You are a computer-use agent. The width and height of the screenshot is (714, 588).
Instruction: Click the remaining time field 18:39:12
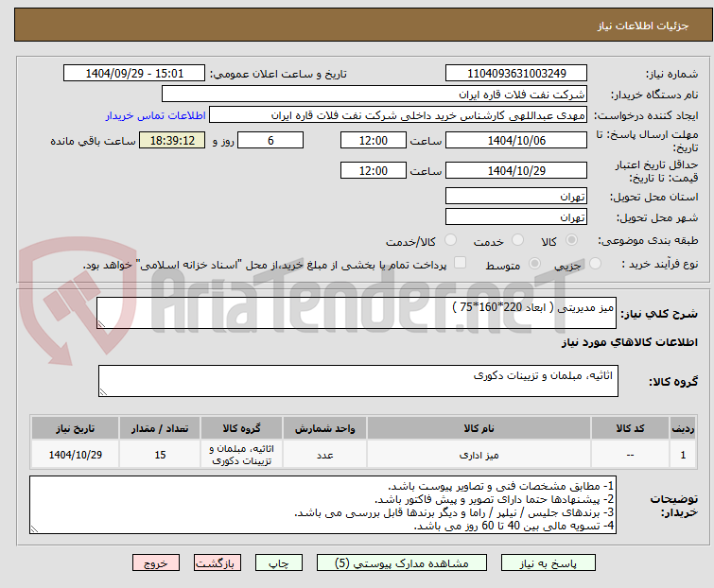pyautogui.click(x=172, y=140)
